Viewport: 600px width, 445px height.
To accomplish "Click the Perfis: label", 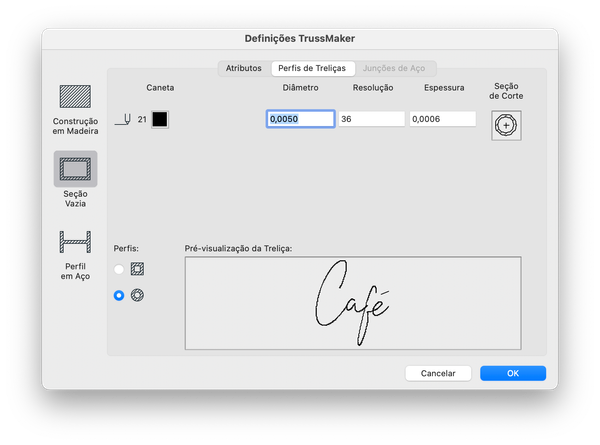I will [126, 248].
